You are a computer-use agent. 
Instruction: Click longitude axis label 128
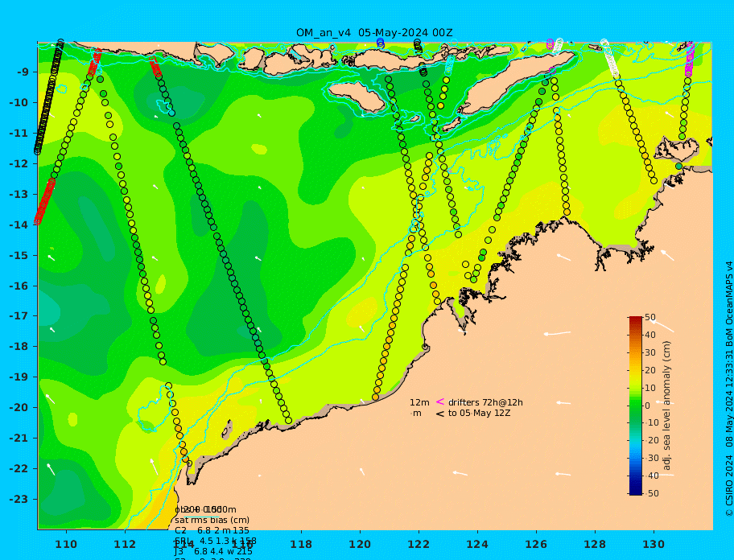pyautogui.click(x=595, y=544)
